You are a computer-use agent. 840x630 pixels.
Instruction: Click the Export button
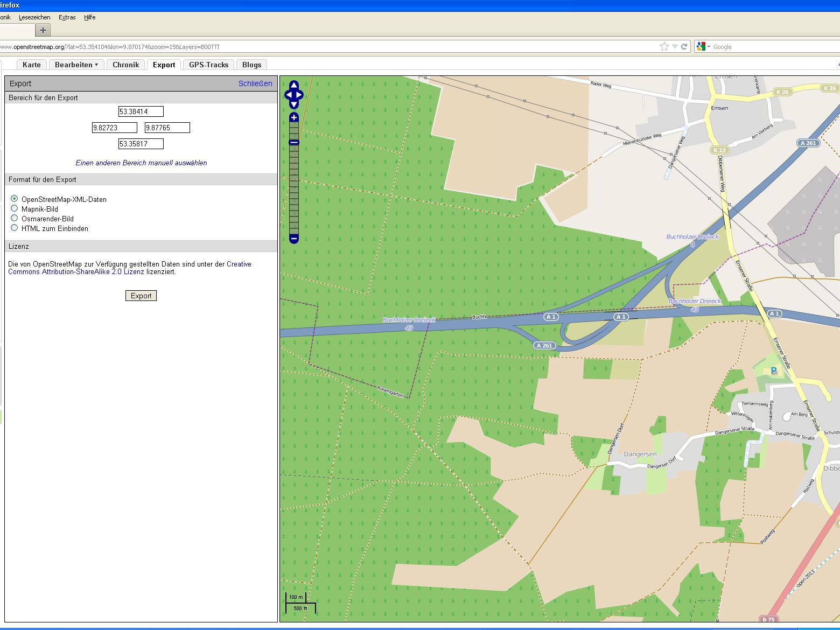(x=141, y=296)
